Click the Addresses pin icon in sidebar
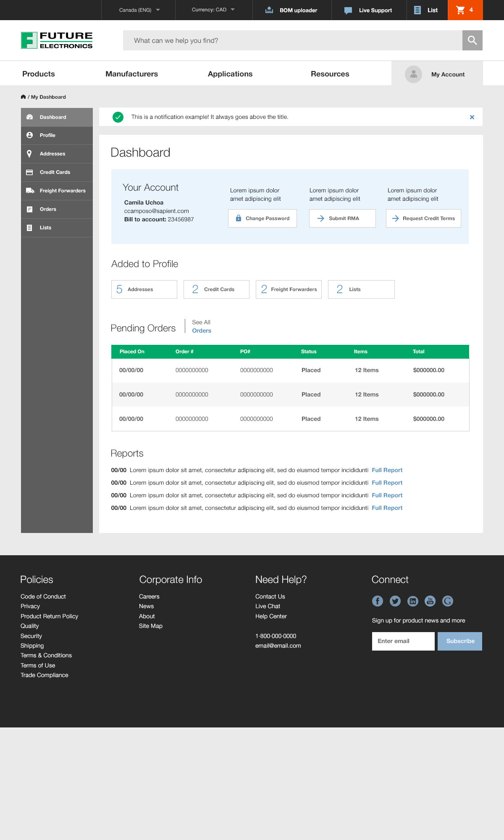 29,154
